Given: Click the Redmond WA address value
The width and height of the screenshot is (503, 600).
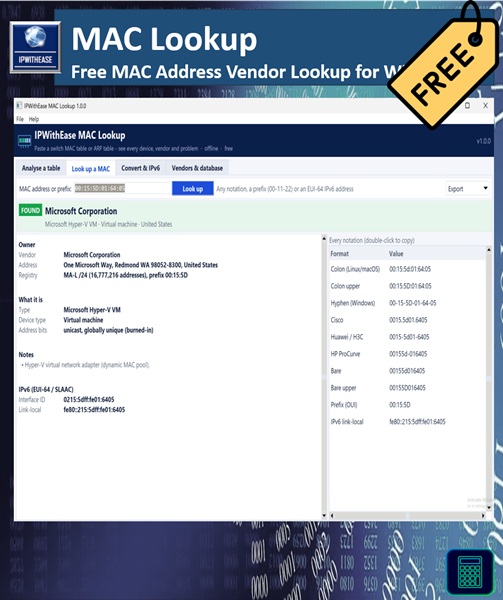Looking at the screenshot, I should coord(140,265).
